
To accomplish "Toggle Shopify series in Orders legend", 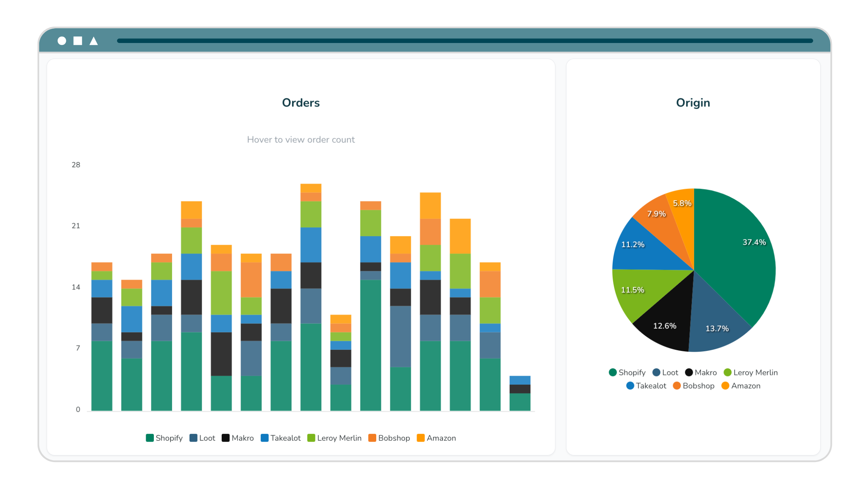I will tap(164, 438).
